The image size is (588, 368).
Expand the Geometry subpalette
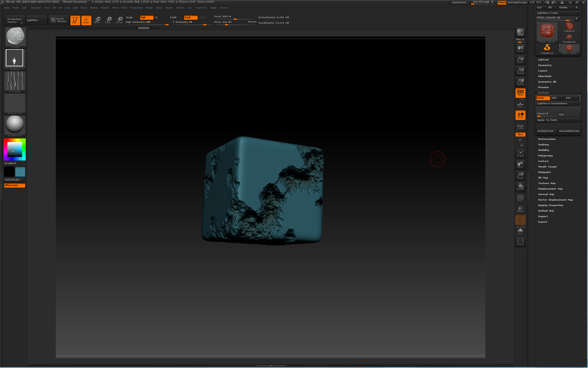(x=545, y=65)
